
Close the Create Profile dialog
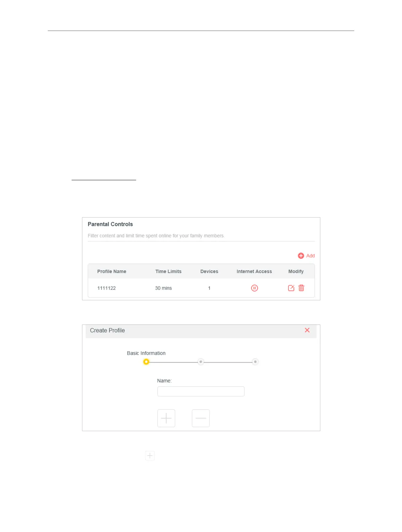(307, 330)
